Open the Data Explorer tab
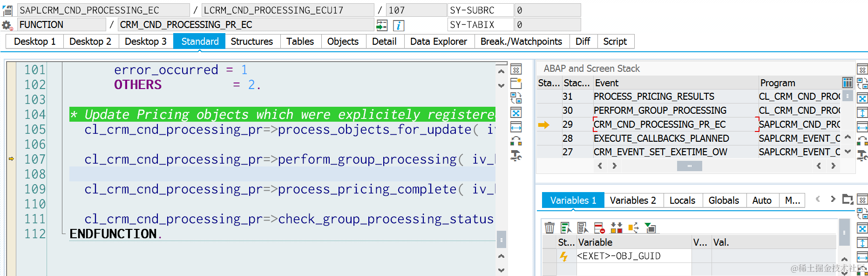This screenshot has width=868, height=276. coord(439,41)
